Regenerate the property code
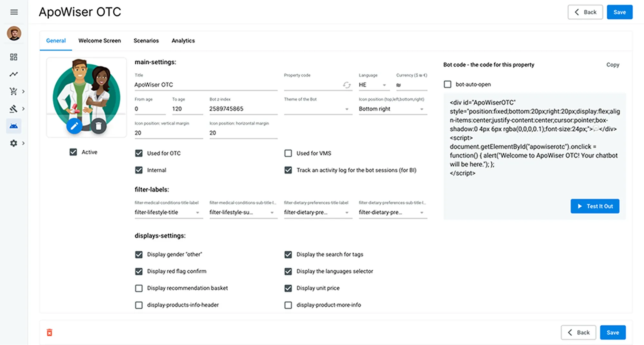Screen dimensions: 644x345 [347, 85]
